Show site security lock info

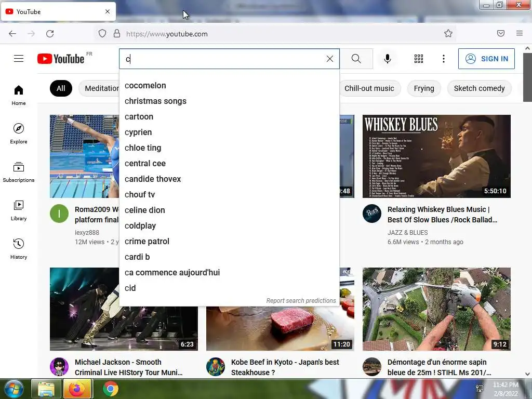[x=117, y=33]
